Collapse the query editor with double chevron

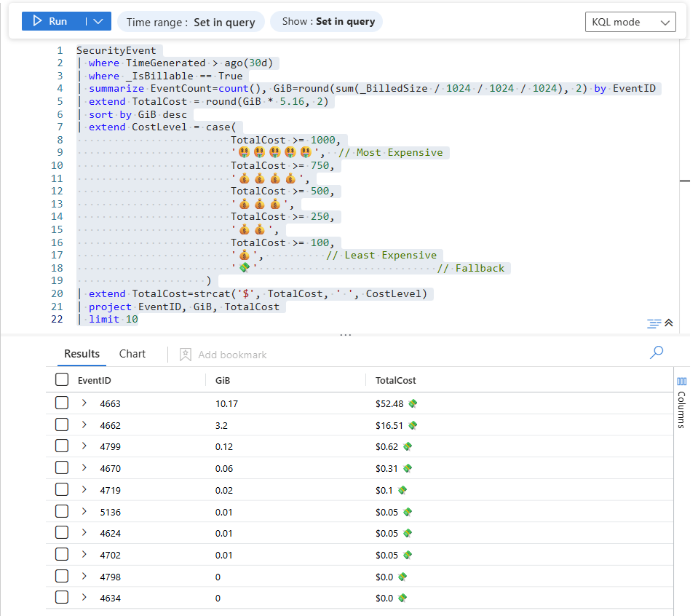669,323
